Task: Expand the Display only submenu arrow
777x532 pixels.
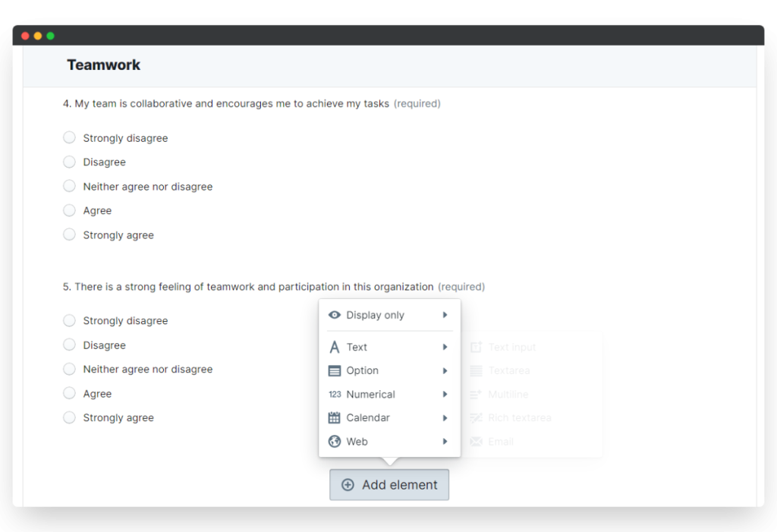Action: pyautogui.click(x=445, y=315)
